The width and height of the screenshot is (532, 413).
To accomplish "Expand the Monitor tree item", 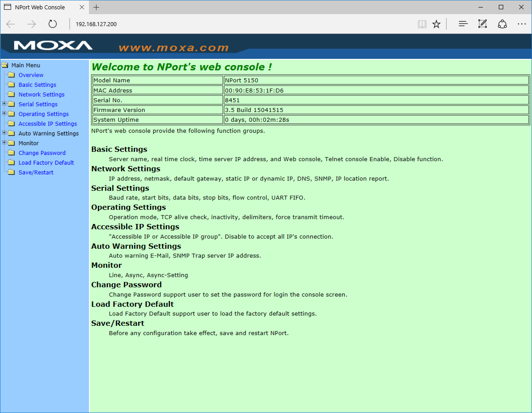I will pos(4,143).
